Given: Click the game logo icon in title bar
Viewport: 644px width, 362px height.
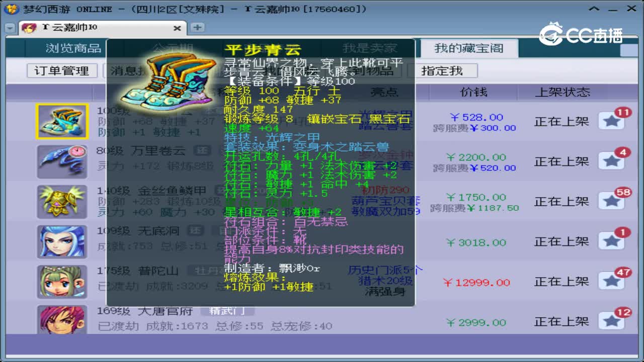Looking at the screenshot, I should (12, 9).
